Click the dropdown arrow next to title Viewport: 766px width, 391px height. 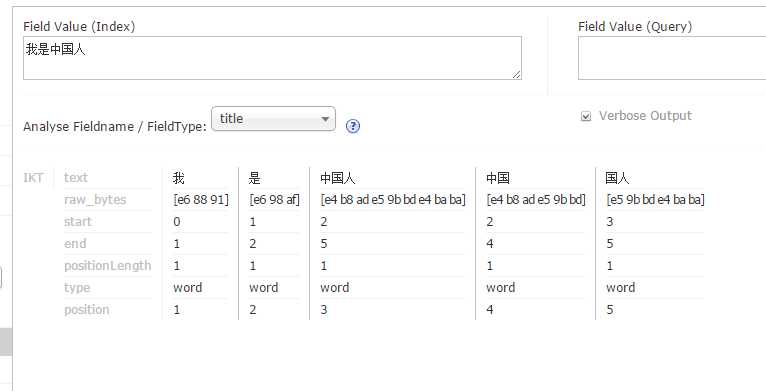325,119
